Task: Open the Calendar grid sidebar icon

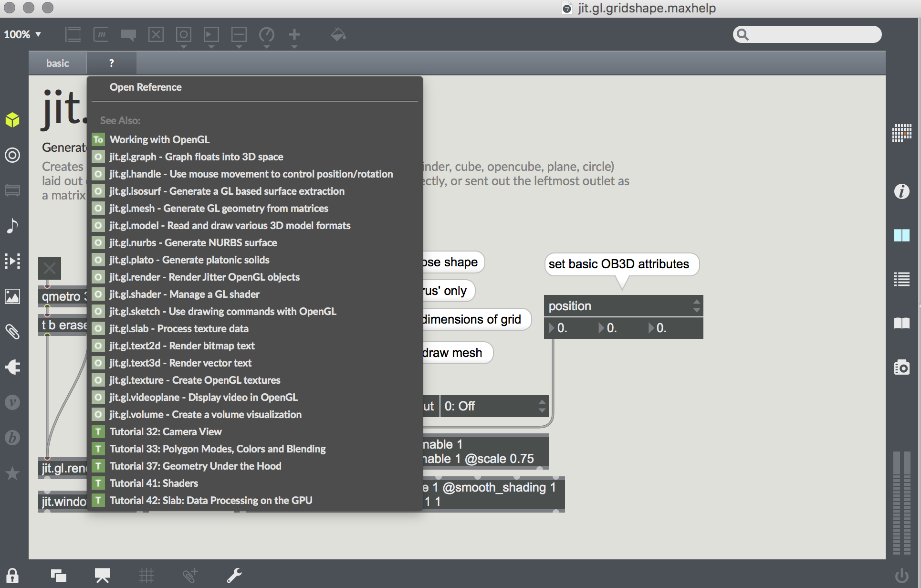Action: 901,133
